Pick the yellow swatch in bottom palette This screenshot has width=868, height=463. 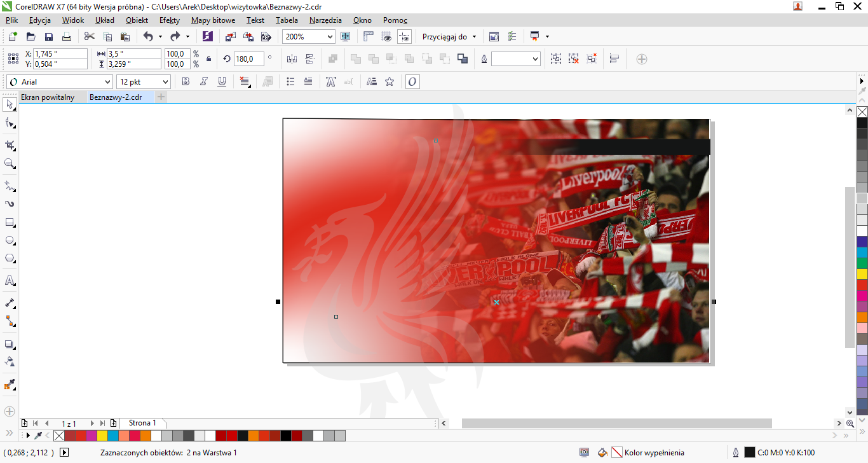click(102, 436)
